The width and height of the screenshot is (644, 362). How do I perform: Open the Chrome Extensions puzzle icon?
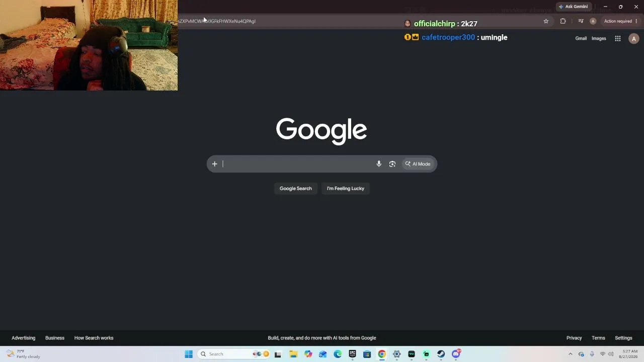(563, 21)
